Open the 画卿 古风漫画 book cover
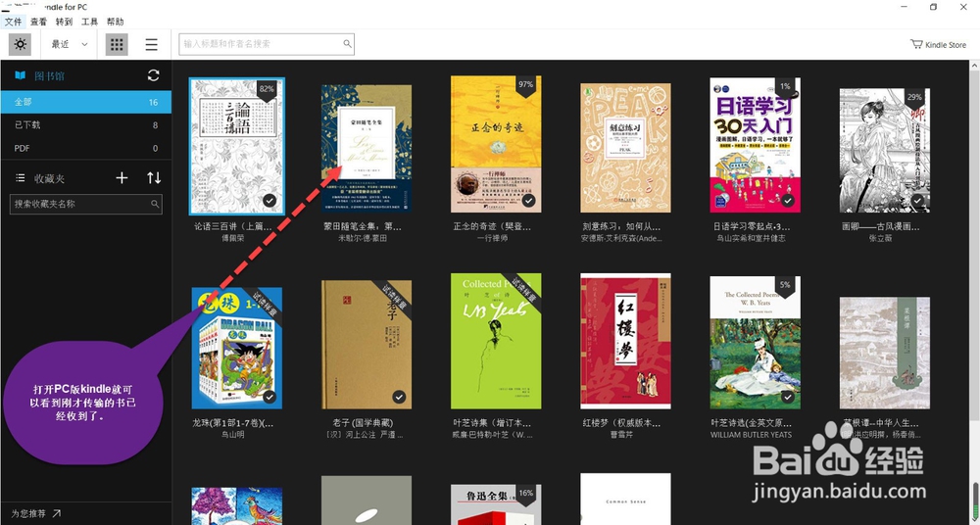This screenshot has height=525, width=980. (x=884, y=150)
